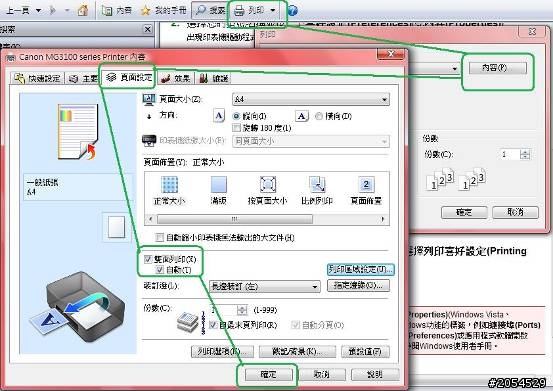Click the blue help question mark icon
Image resolution: width=553 pixels, height=391 pixels.
coord(292,11)
